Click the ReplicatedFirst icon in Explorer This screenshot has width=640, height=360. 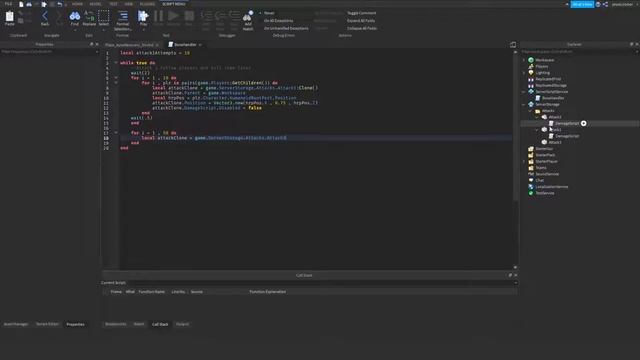tap(531, 79)
